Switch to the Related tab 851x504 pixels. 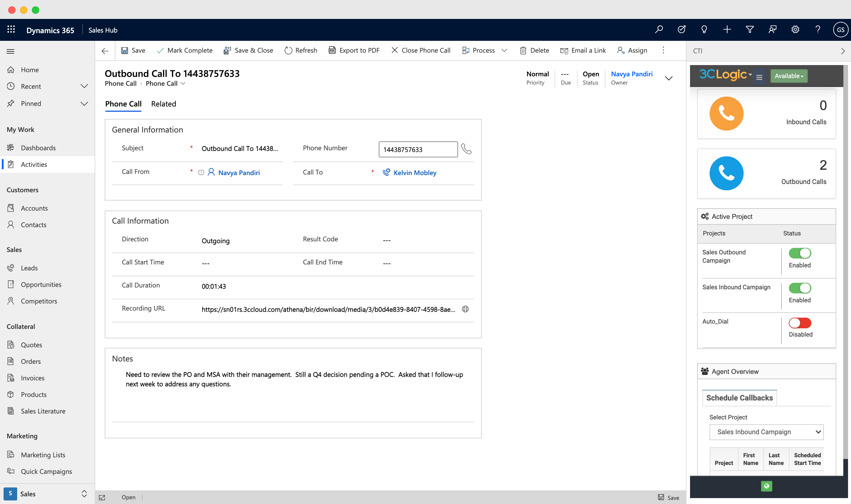(163, 104)
